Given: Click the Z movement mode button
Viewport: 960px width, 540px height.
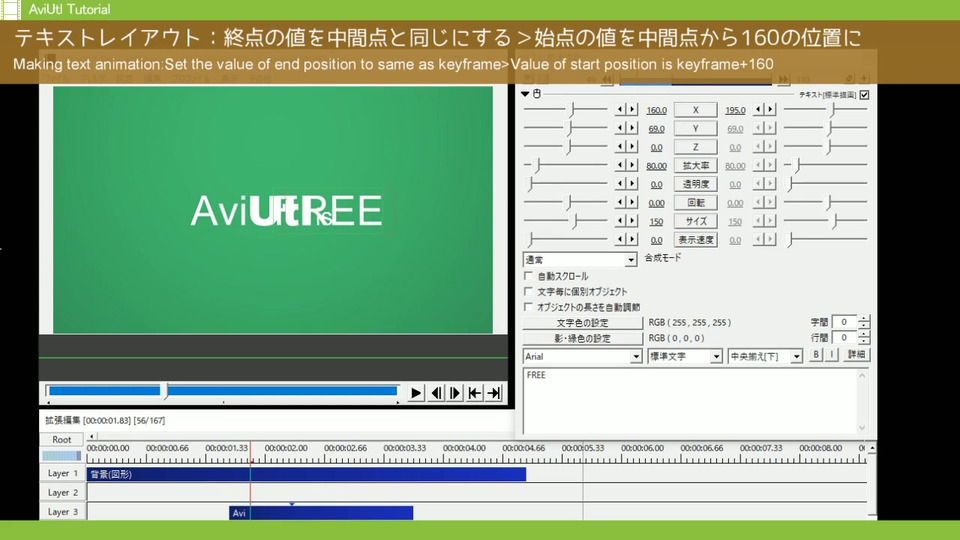Looking at the screenshot, I should coord(696,147).
